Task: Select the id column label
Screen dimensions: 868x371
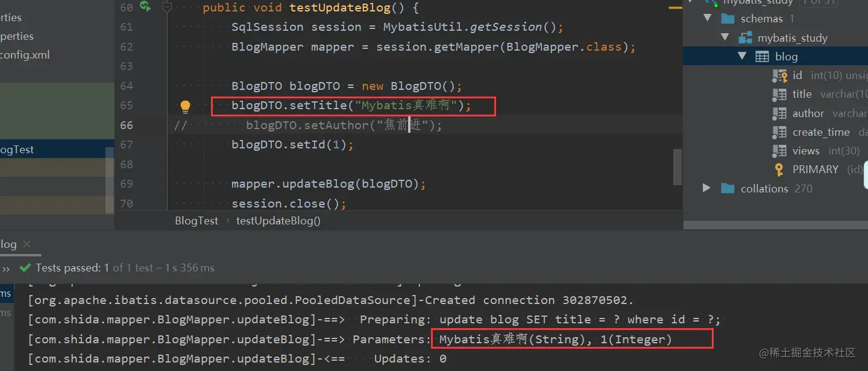Action: pyautogui.click(x=797, y=75)
